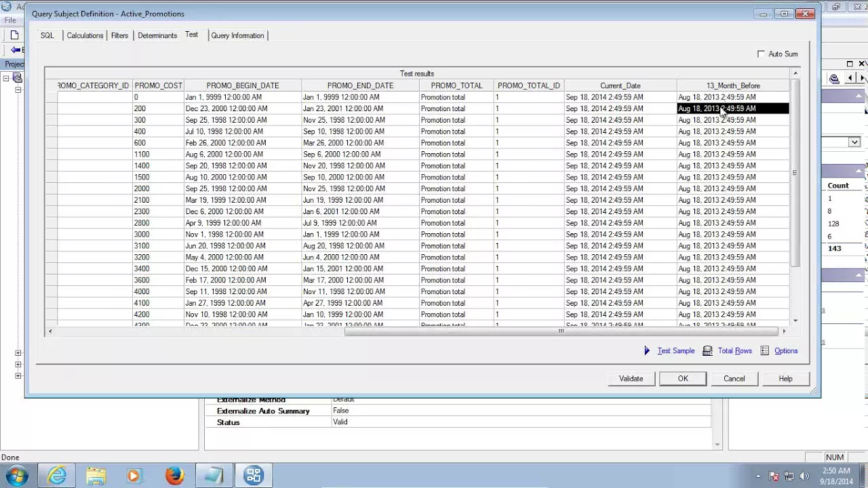Collapse the Count statistics section header

coord(859,171)
